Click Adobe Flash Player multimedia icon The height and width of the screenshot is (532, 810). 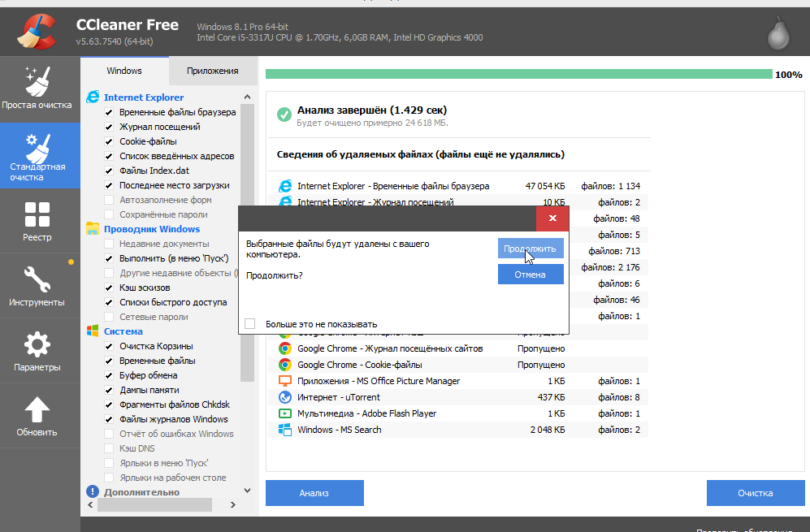point(284,413)
